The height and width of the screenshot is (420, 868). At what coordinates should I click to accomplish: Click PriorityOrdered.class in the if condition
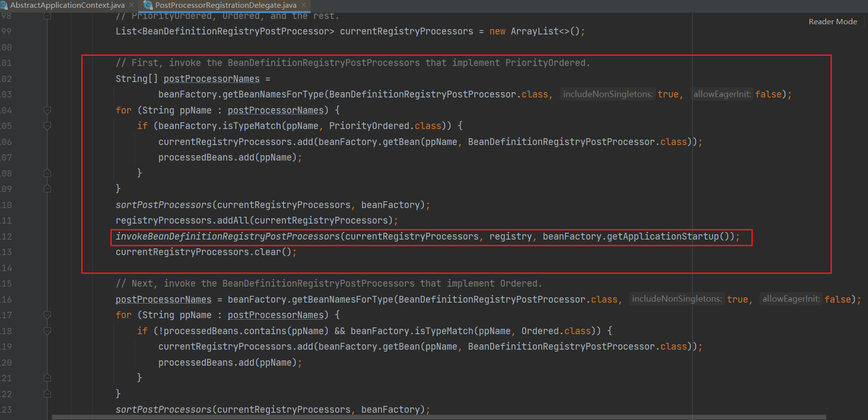tap(385, 126)
